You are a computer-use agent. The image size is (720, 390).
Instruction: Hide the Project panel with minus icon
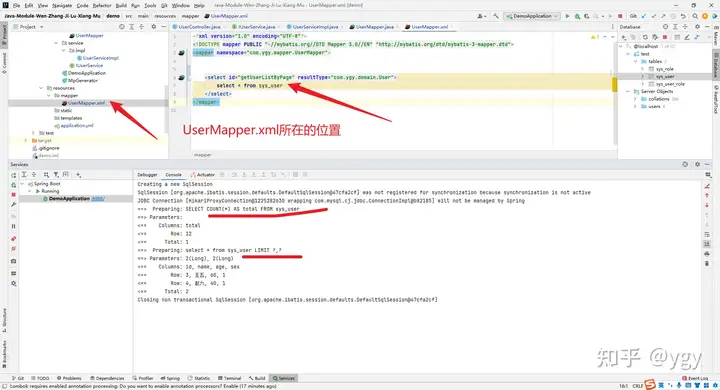click(x=163, y=27)
